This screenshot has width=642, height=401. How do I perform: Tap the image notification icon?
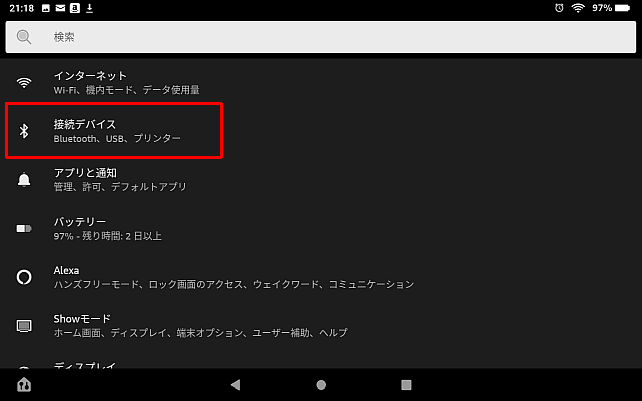point(46,8)
